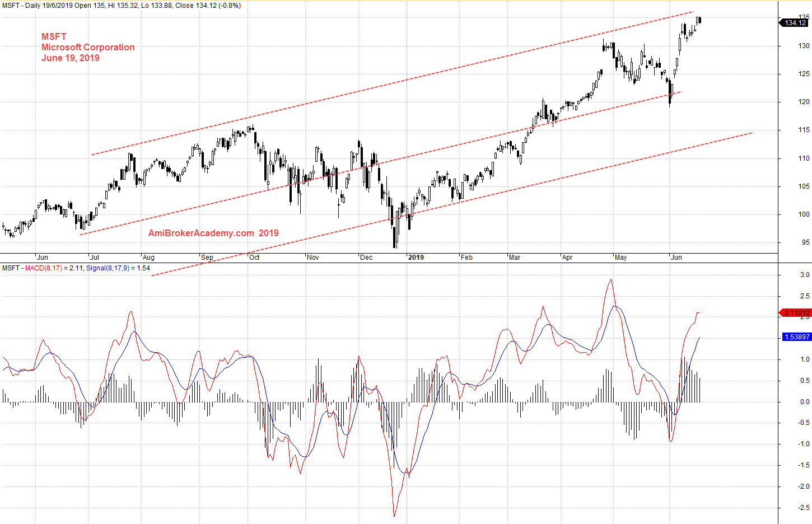Click the 3.0 MACD axis label
Image resolution: width=812 pixels, height=524 pixels.
805,275
